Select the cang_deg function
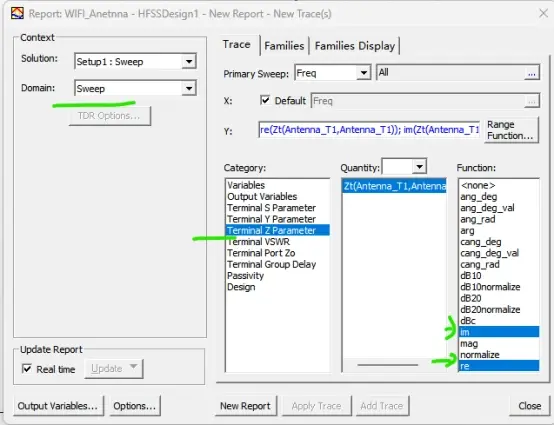 pyautogui.click(x=481, y=242)
